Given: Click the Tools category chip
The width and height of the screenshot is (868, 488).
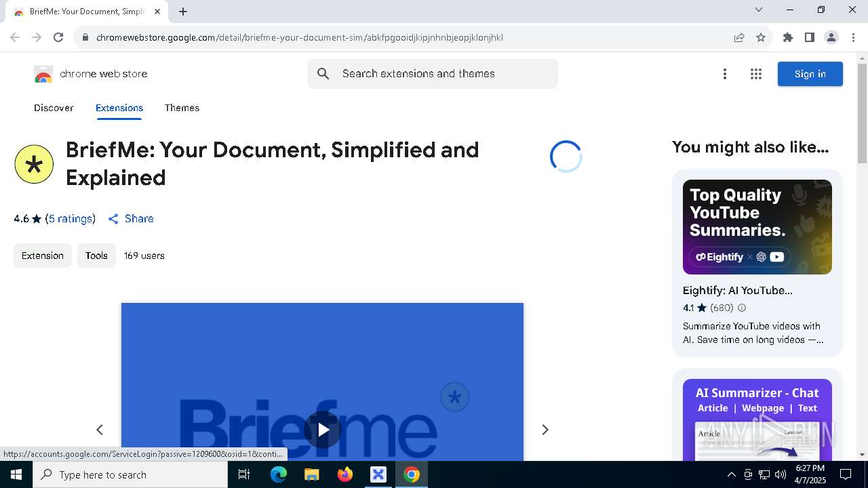Looking at the screenshot, I should [96, 256].
